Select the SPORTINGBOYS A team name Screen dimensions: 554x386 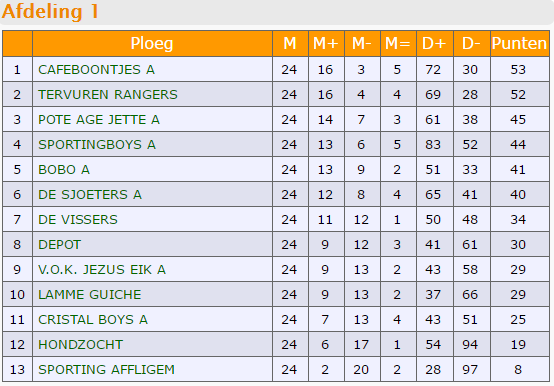click(x=97, y=145)
